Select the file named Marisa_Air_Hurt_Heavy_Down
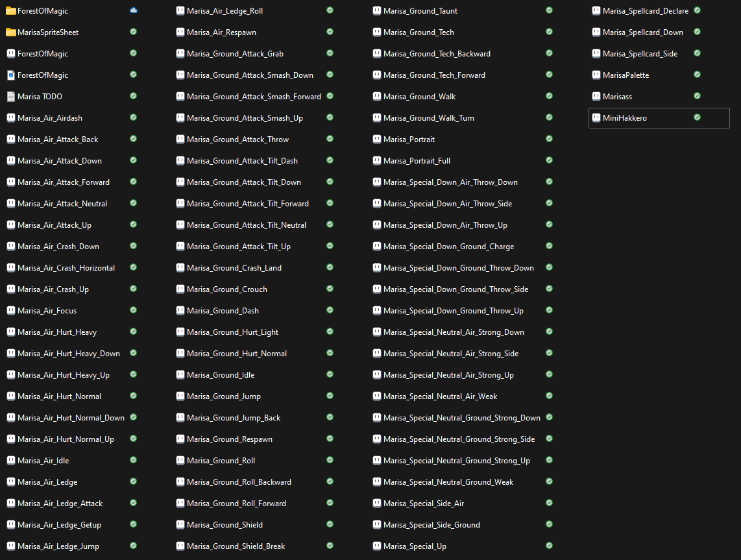 [x=69, y=354]
